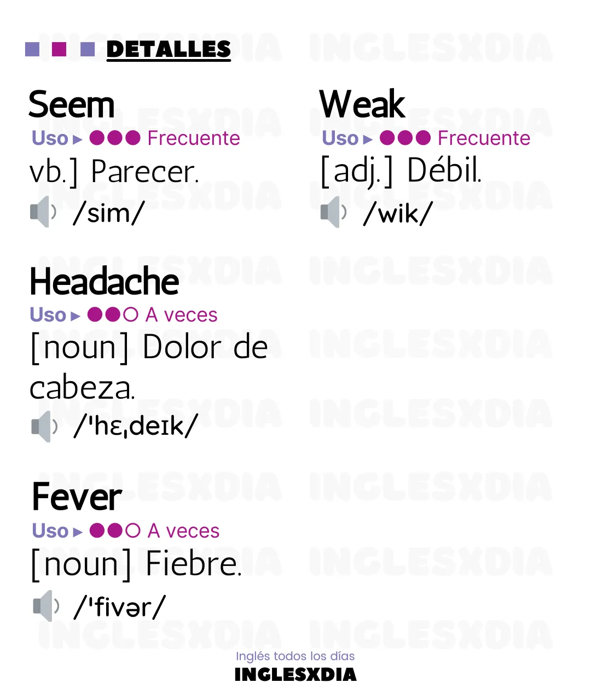This screenshot has height=700, width=591.
Task: Click the third filled usage dot under Seem
Action: pos(133,138)
